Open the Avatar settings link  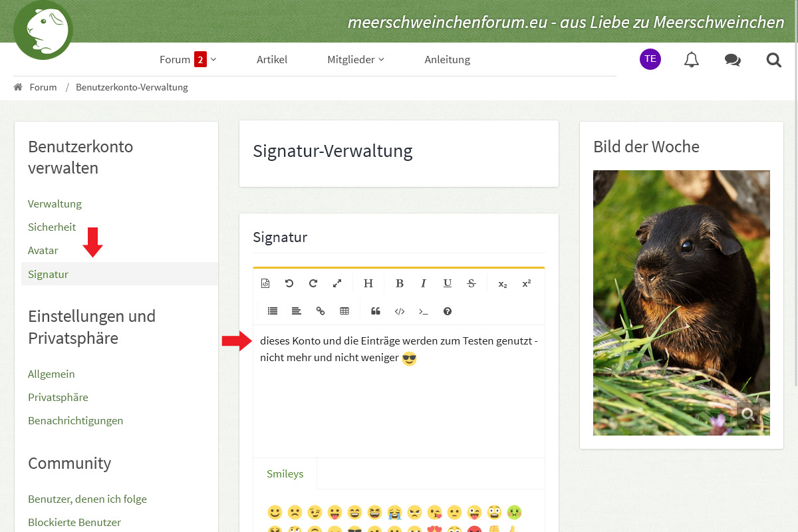click(43, 251)
